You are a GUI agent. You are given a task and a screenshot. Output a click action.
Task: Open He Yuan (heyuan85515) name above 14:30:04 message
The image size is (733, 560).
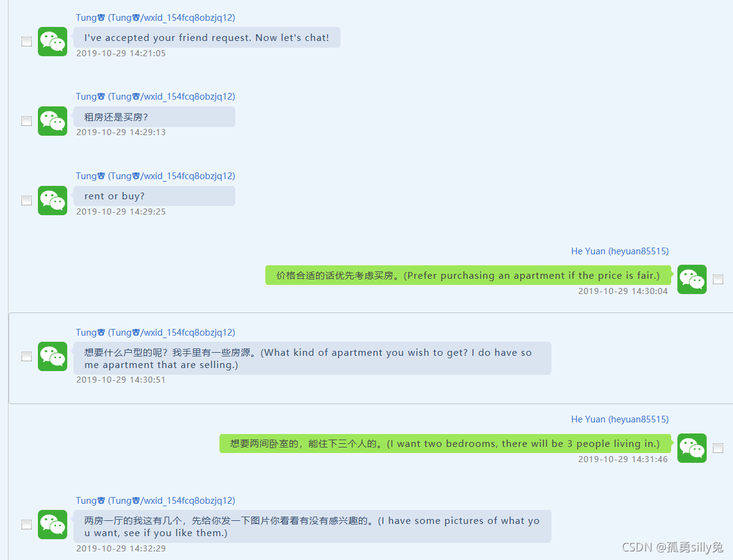pos(620,251)
